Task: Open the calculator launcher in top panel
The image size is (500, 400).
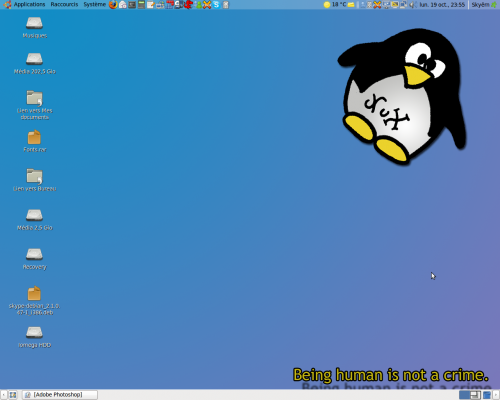Action: 141,4
